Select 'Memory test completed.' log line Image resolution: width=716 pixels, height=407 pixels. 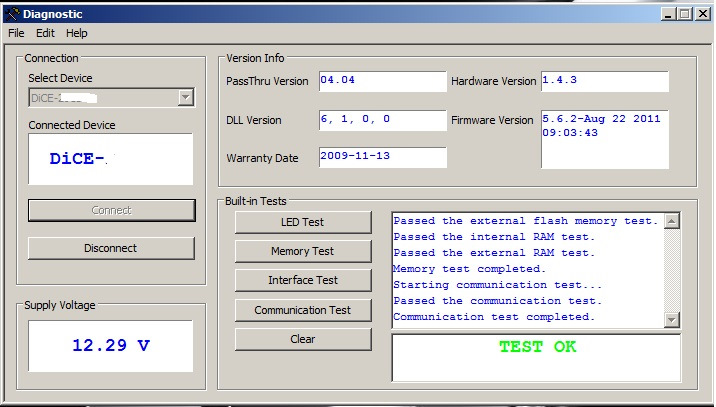[469, 269]
